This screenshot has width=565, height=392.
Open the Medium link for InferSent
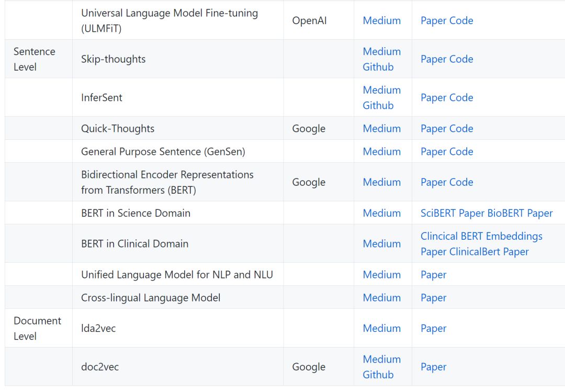[x=381, y=90]
